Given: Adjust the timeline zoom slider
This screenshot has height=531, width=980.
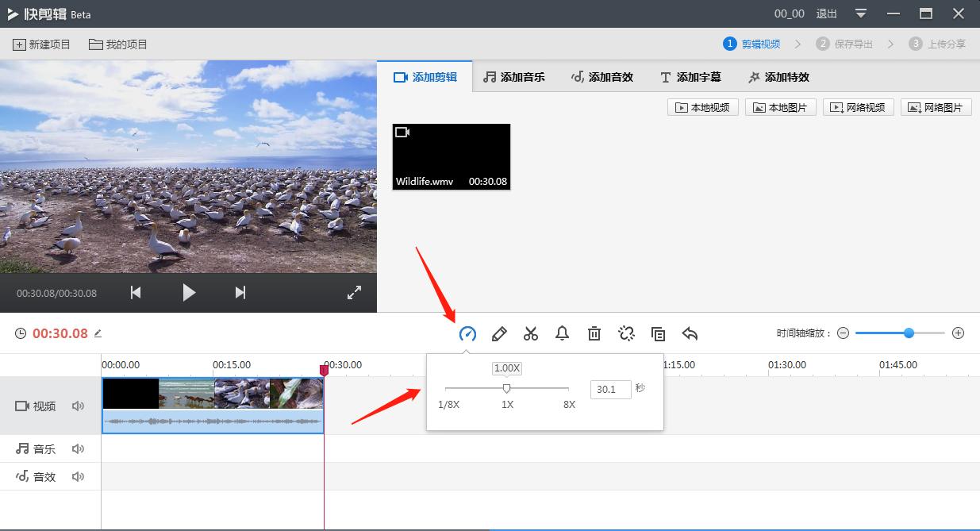Looking at the screenshot, I should [x=909, y=333].
